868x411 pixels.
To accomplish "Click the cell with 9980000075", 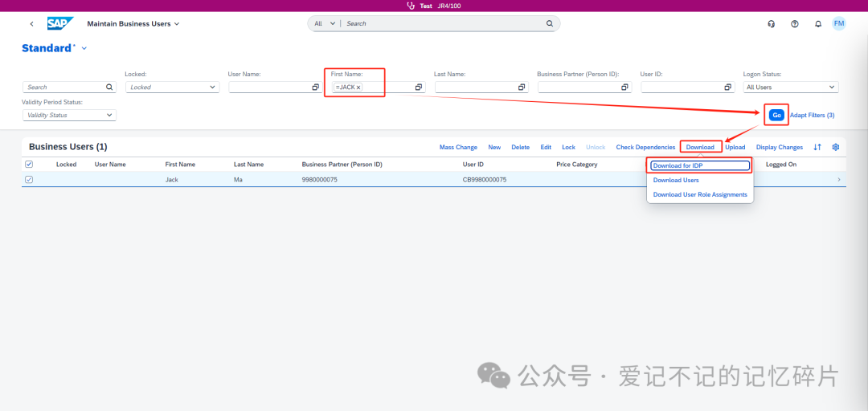I will [x=319, y=180].
